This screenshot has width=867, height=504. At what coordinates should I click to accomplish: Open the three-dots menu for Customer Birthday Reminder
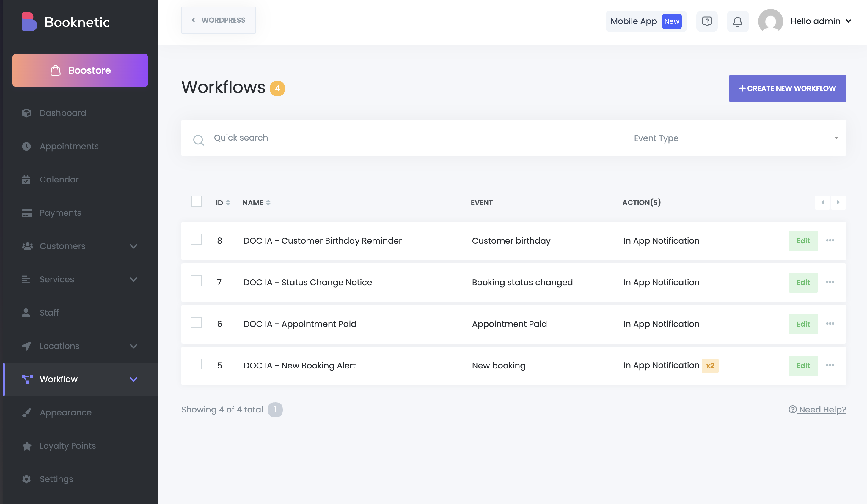pyautogui.click(x=830, y=240)
